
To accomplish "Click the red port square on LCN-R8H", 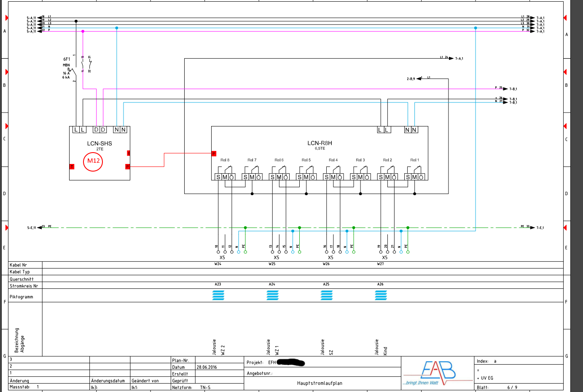I will click(214, 153).
